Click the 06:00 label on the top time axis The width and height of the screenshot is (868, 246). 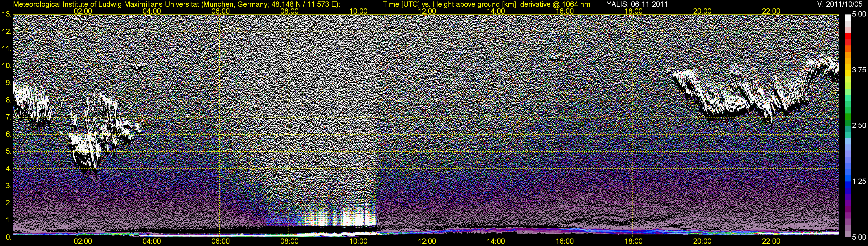click(x=221, y=11)
